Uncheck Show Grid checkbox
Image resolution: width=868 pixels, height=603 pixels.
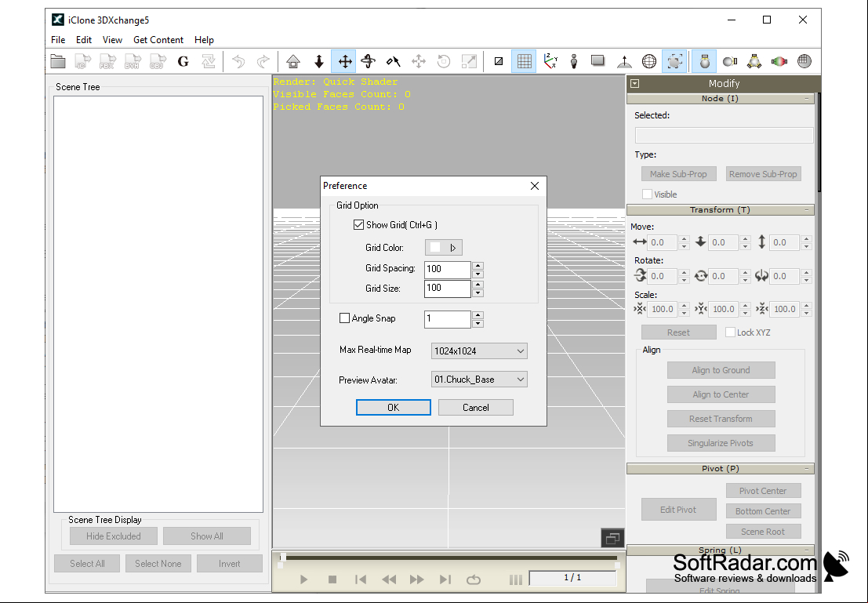coord(358,225)
